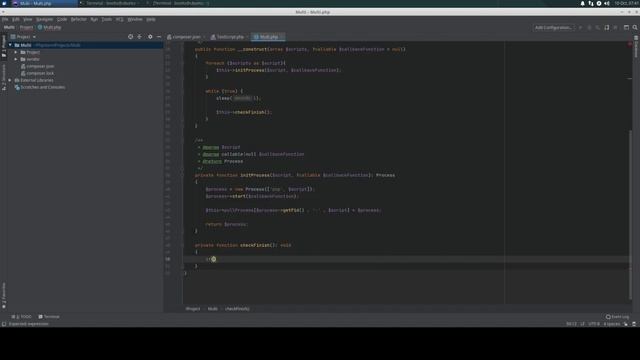Click the editor vertical scrollbar
The width and height of the screenshot is (640, 360).
(630, 214)
